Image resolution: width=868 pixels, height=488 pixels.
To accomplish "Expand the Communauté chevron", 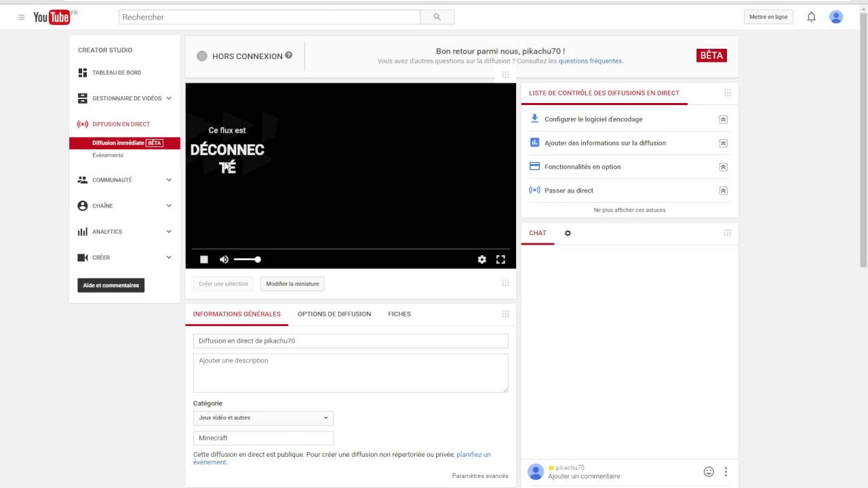I will [x=169, y=180].
